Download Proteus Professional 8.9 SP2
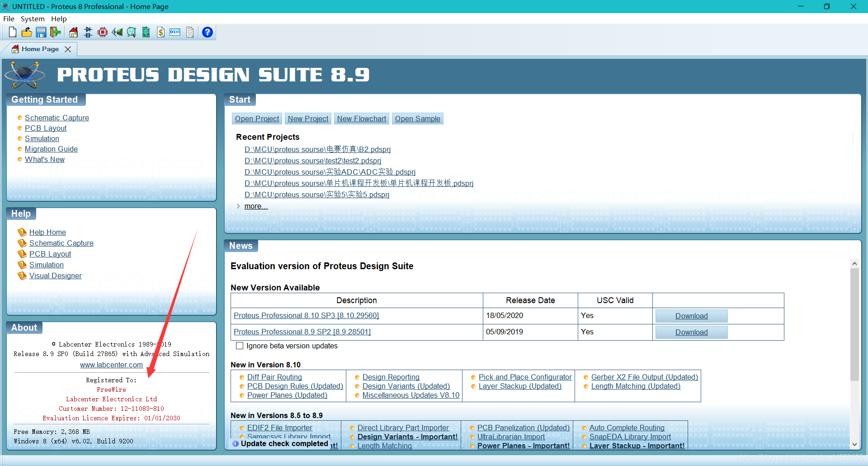868x466 pixels. (691, 332)
